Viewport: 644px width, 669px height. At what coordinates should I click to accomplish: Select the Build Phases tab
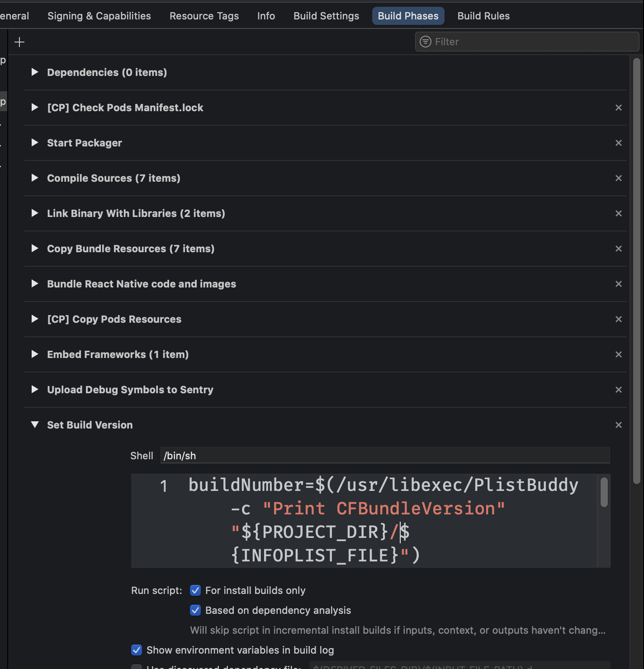pyautogui.click(x=408, y=16)
